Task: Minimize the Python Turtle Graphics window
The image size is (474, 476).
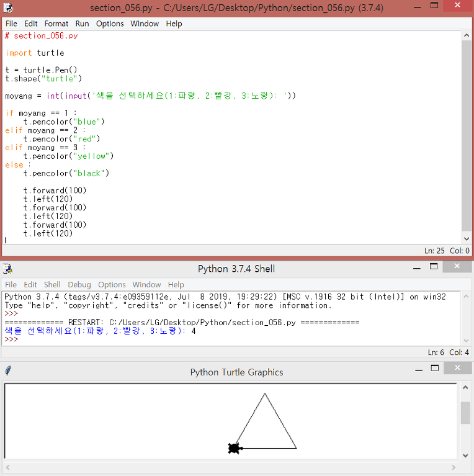Action: click(x=419, y=369)
